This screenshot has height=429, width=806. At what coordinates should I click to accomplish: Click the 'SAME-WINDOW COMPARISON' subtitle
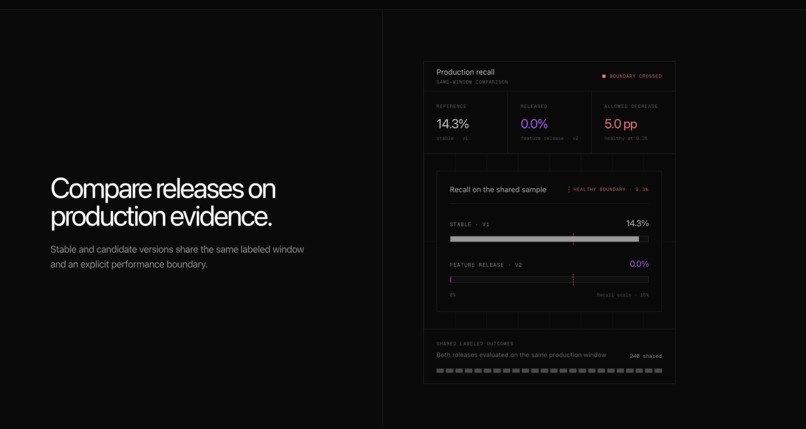click(x=472, y=82)
